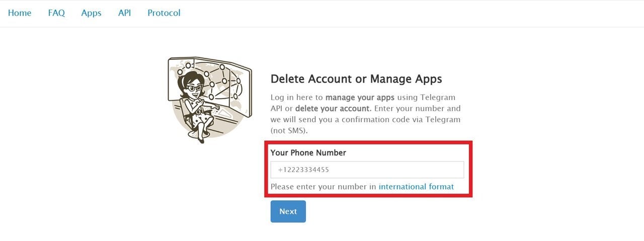Open the Apps section in navigation
Screen dimensions: 644x241
91,13
